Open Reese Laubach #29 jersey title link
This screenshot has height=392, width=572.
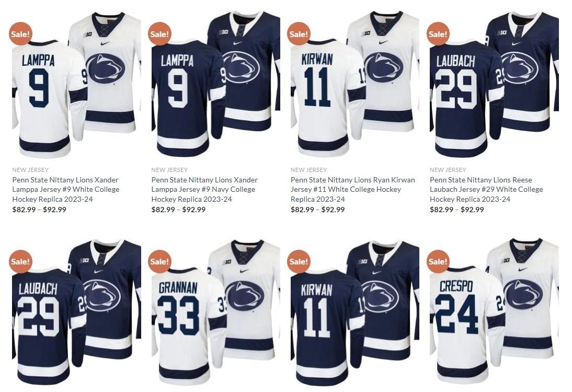tap(486, 189)
